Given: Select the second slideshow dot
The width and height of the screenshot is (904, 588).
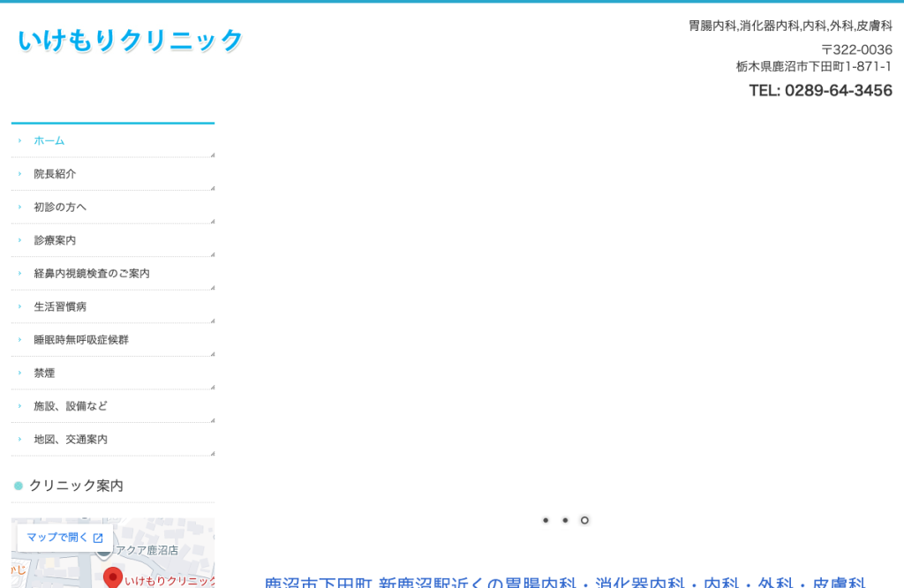Looking at the screenshot, I should point(565,520).
